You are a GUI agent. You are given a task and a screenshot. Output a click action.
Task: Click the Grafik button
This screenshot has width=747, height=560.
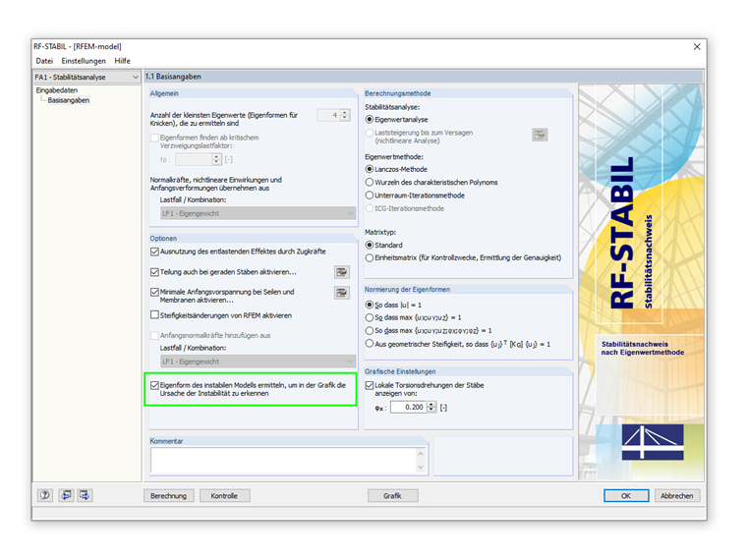(392, 496)
